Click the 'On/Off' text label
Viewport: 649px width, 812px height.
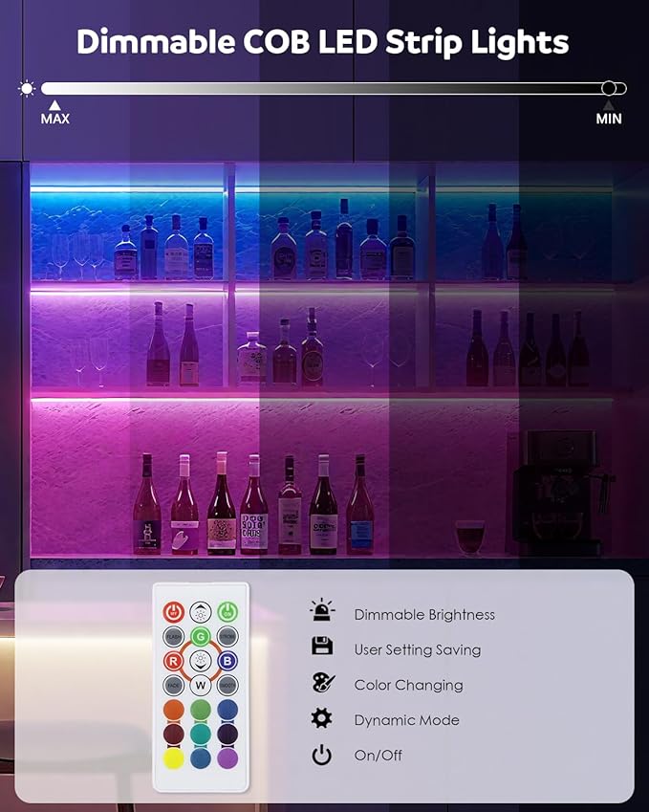[x=378, y=756]
